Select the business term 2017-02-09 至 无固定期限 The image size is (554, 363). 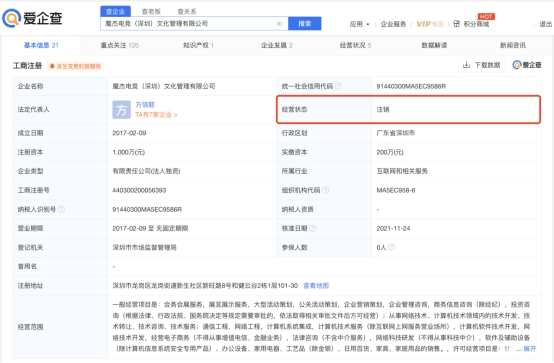pyautogui.click(x=150, y=228)
